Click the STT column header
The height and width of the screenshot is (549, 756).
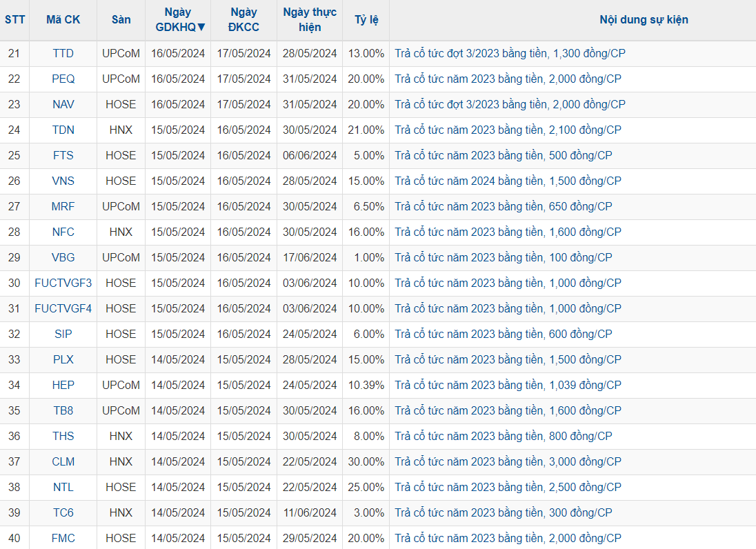(14, 19)
